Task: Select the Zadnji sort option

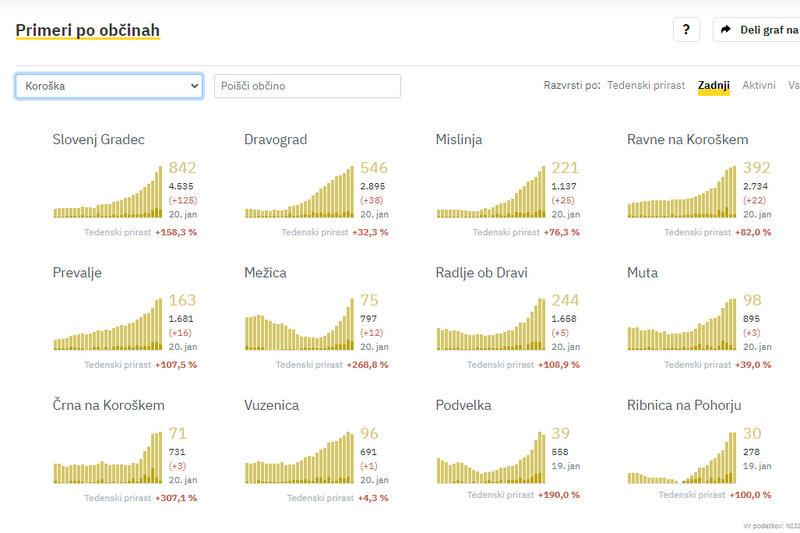Action: pyautogui.click(x=714, y=86)
